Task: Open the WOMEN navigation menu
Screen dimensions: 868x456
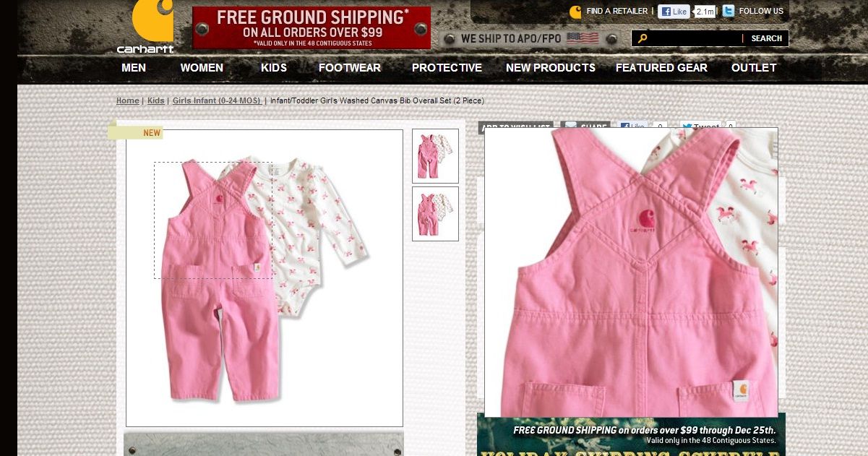Action: [202, 68]
